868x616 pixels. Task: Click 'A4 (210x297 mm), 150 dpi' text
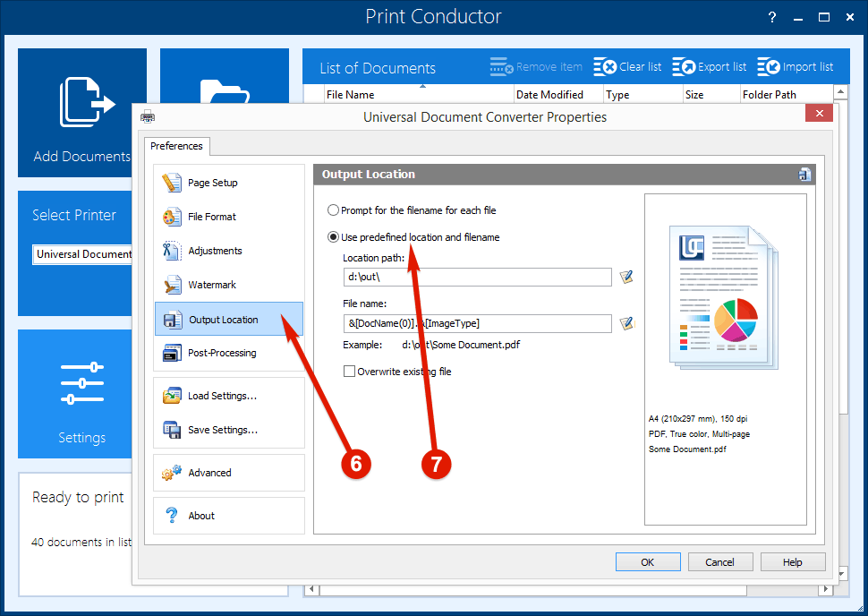[x=698, y=419]
